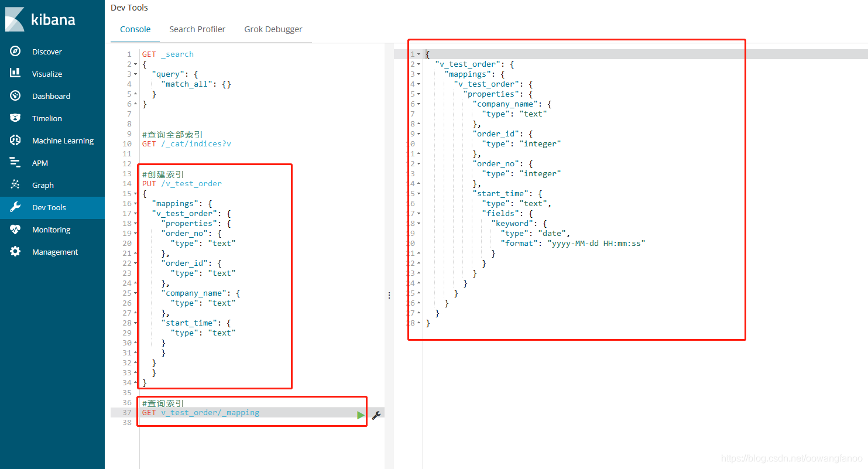Click Dev Tools wrench icon
The height and width of the screenshot is (469, 868).
pos(15,207)
